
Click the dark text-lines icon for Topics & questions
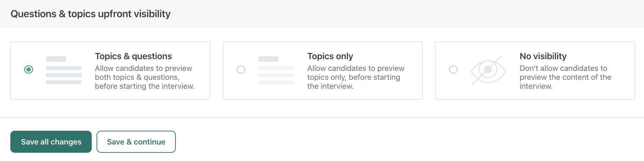tap(64, 70)
